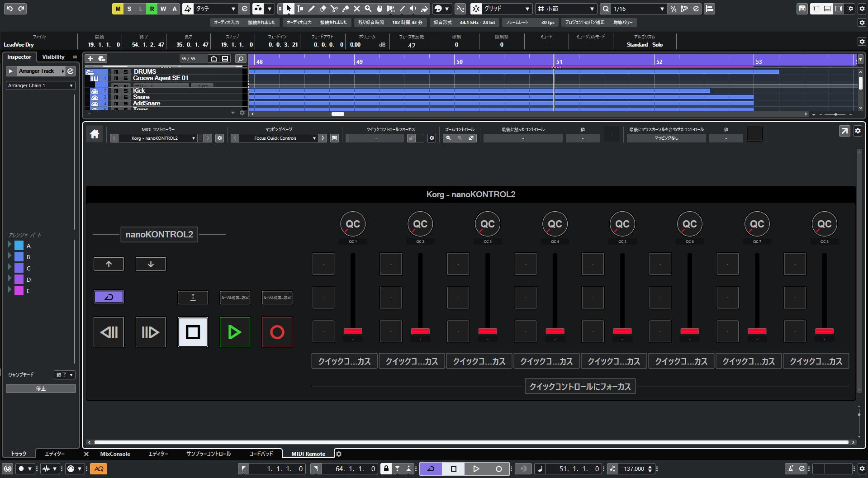Open the lower zone tab settings gear
Image resolution: width=868 pixels, height=478 pixels.
point(339,454)
